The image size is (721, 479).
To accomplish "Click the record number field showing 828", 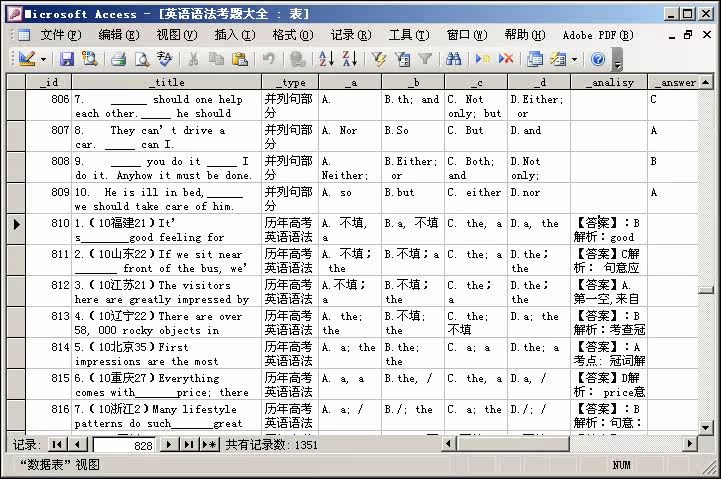I will tap(124, 445).
